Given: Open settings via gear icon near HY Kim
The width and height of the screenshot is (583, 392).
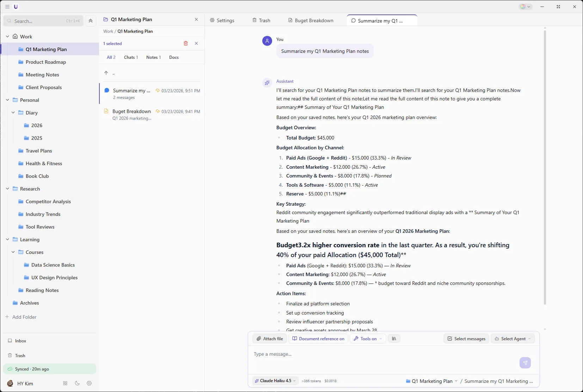Looking at the screenshot, I should coord(89,383).
